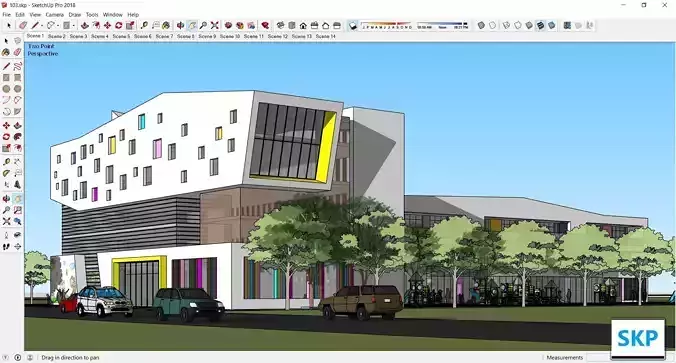Switch to the Scene 12 tab

278,36
